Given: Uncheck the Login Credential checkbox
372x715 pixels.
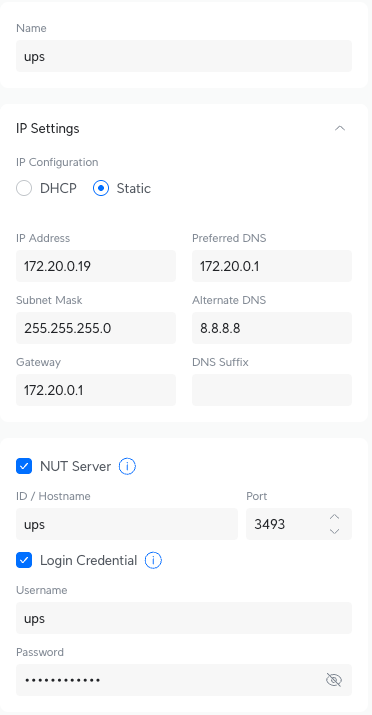Looking at the screenshot, I should click(24, 560).
